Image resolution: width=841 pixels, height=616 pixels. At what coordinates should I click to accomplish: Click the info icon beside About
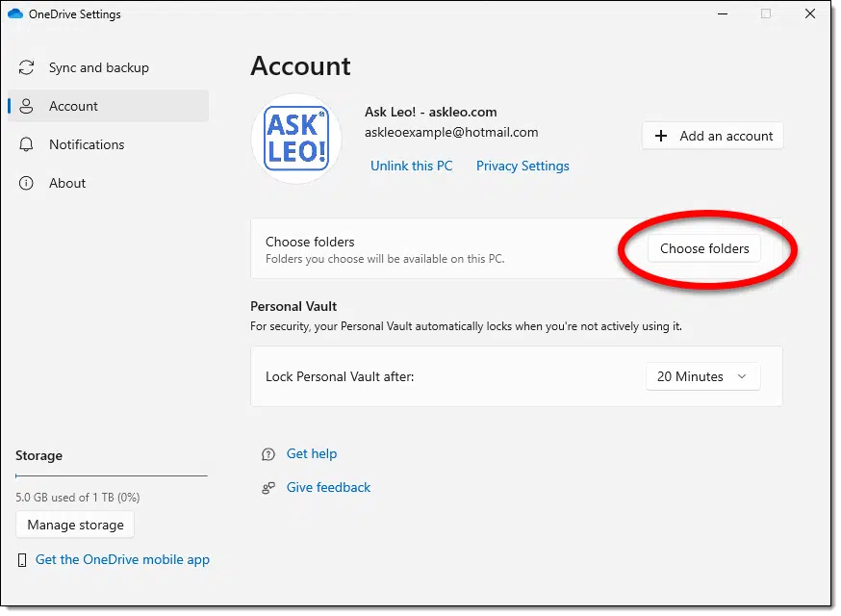click(x=26, y=184)
